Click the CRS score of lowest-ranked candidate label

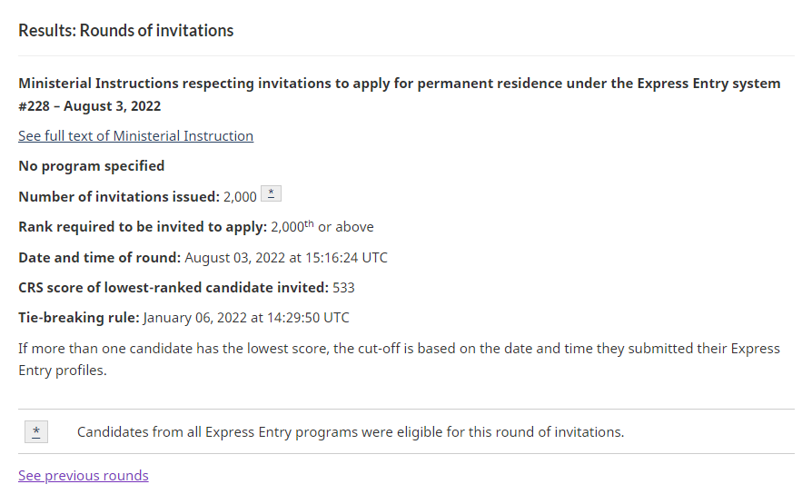tap(173, 288)
